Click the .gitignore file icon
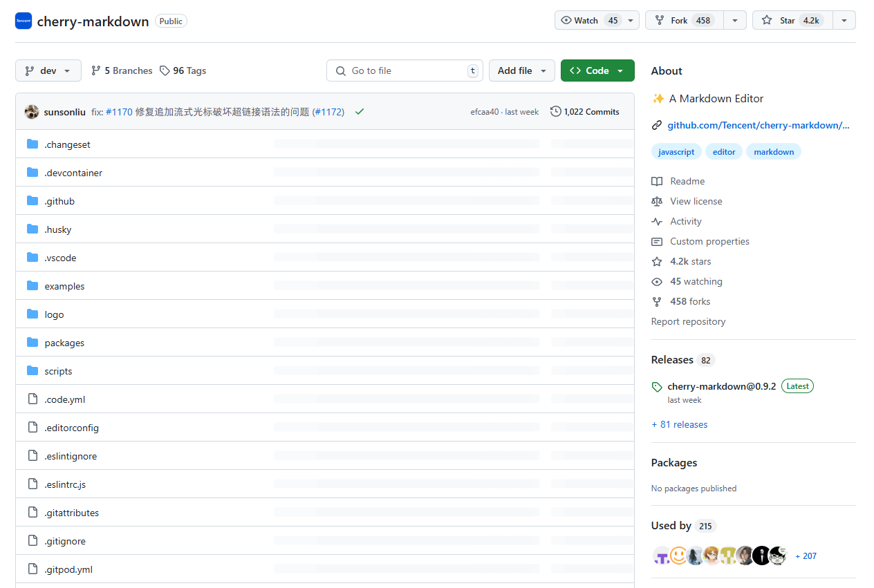The width and height of the screenshot is (874, 588). click(x=32, y=541)
